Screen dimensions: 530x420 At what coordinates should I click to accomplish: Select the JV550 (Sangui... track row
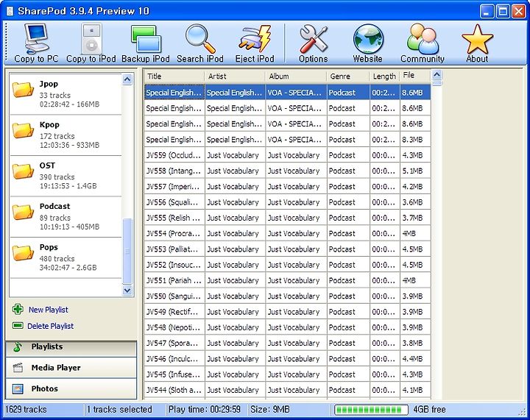pos(288,296)
